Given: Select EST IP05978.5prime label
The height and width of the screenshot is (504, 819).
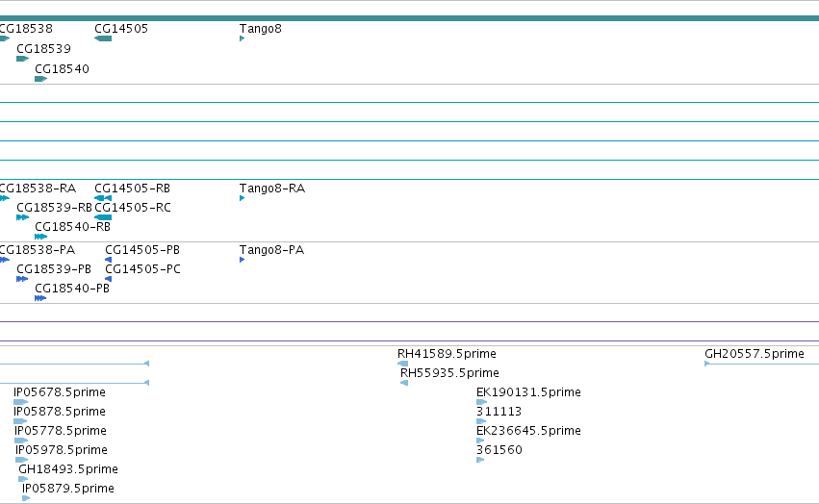Looking at the screenshot, I should 62,450.
